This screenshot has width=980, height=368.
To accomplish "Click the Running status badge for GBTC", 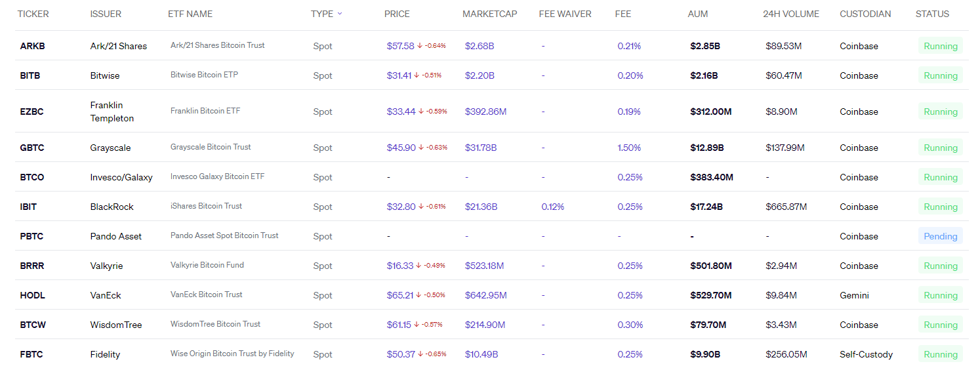I will click(940, 148).
